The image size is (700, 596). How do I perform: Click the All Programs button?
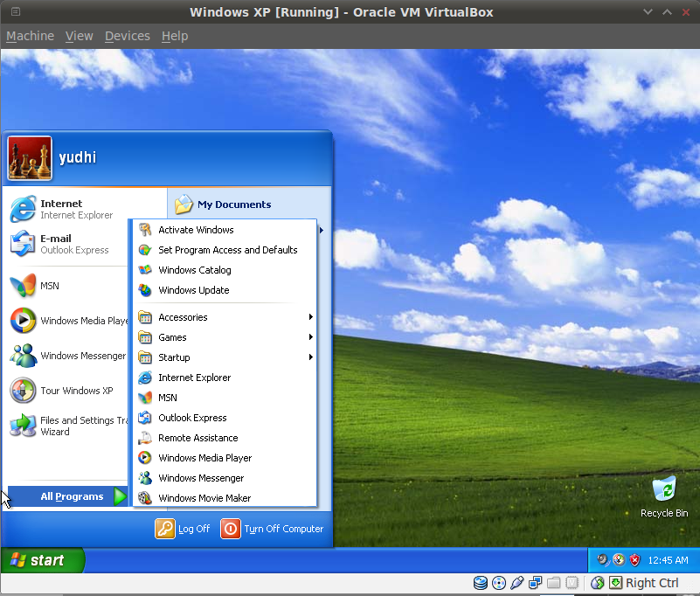pos(68,496)
